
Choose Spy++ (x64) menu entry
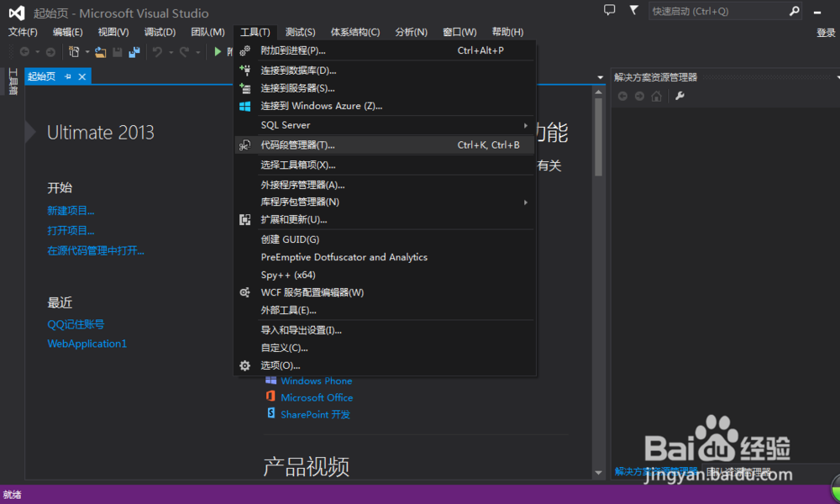[x=385, y=275]
